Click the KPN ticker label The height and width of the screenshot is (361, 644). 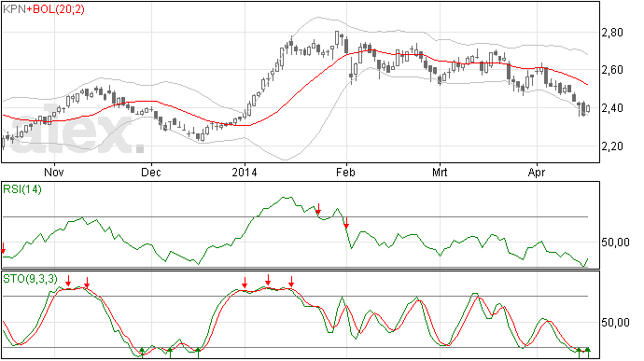[x=14, y=9]
